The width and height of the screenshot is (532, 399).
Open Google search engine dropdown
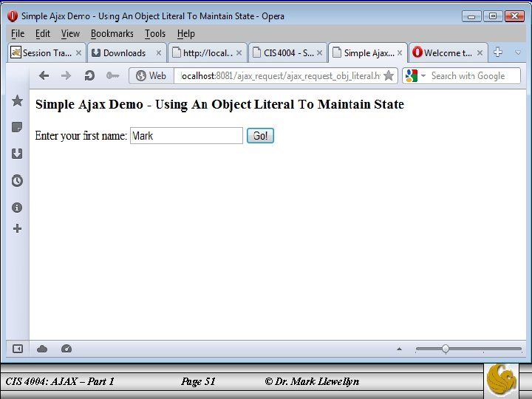point(423,75)
